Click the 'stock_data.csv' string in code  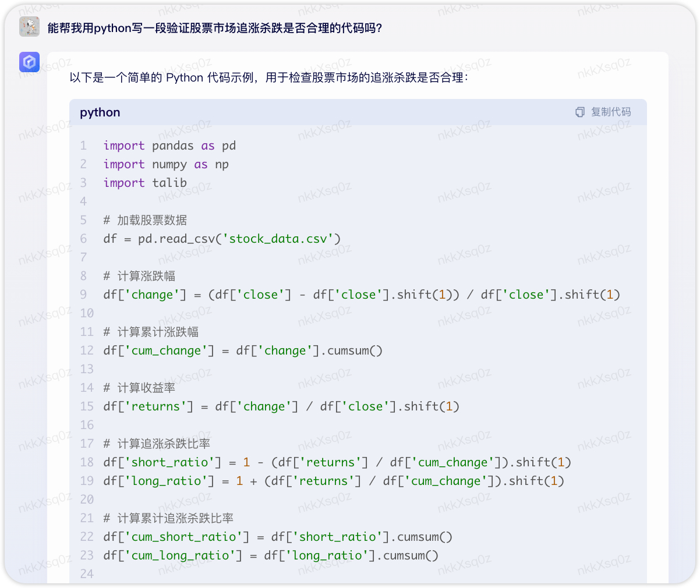point(278,239)
